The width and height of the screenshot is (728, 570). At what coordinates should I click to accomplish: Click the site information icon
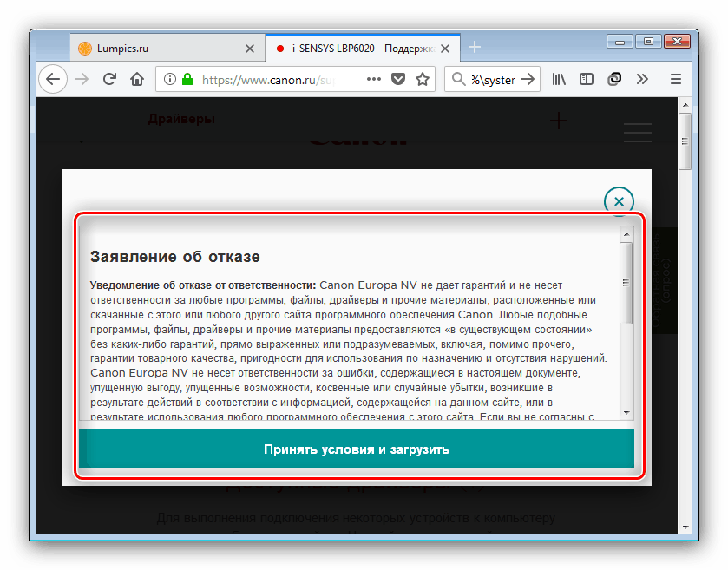pos(169,80)
